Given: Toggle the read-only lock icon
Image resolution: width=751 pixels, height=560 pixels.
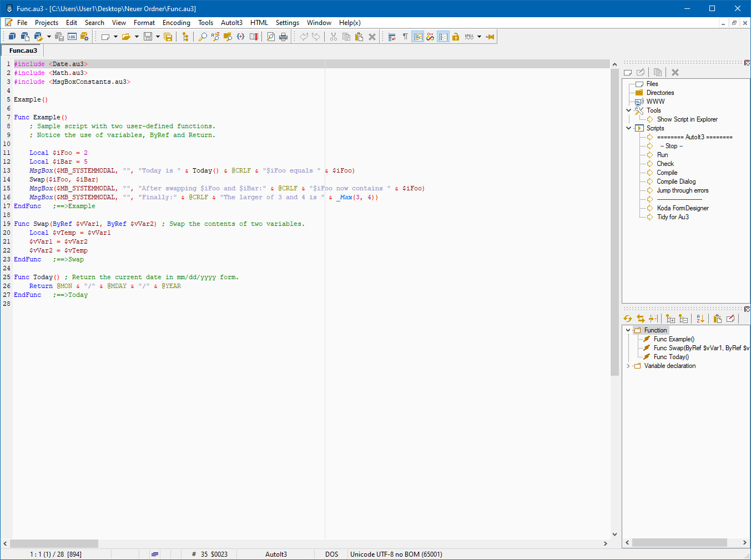Looking at the screenshot, I should coord(456,37).
